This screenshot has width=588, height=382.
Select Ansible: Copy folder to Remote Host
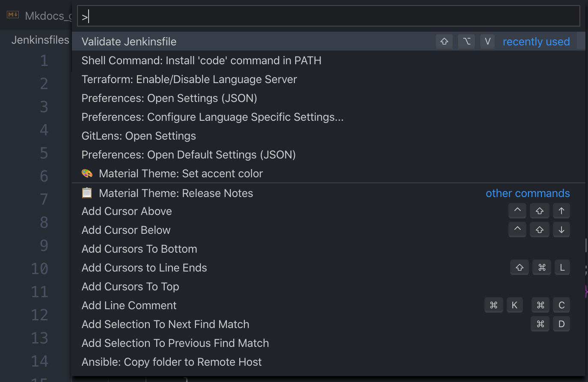[x=172, y=362]
